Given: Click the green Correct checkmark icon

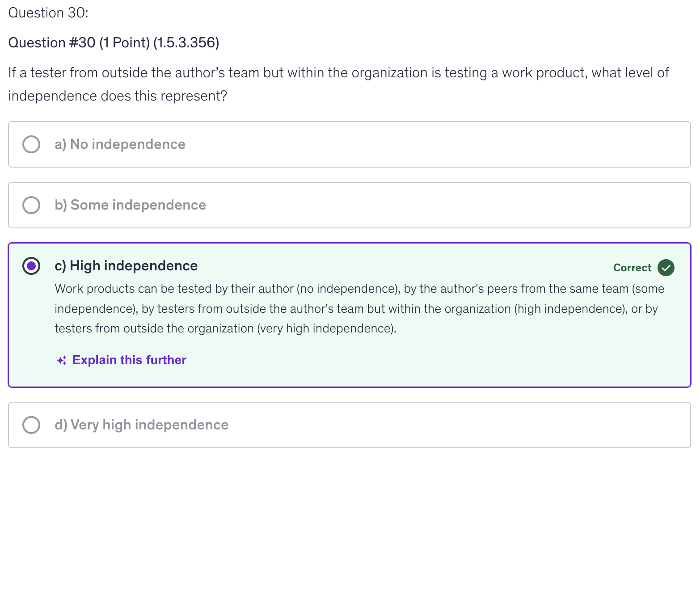Looking at the screenshot, I should [x=666, y=268].
